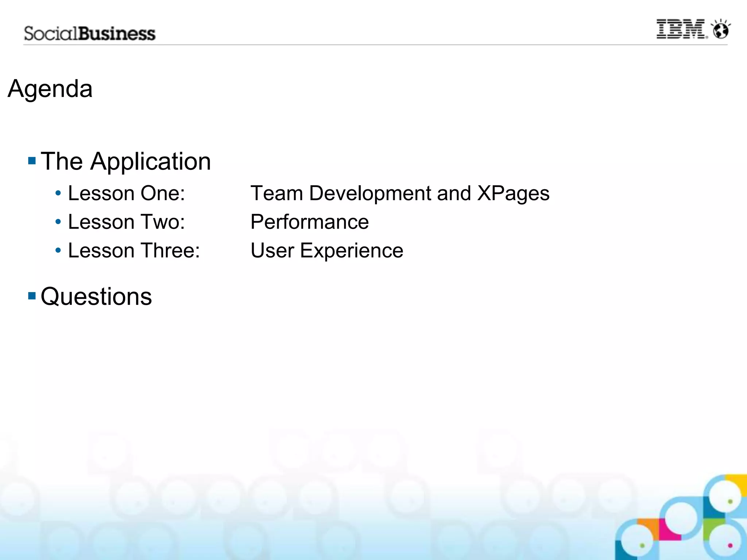Screen dimensions: 747x560
Task: Click 'Lesson Three:' text
Action: (x=134, y=251)
